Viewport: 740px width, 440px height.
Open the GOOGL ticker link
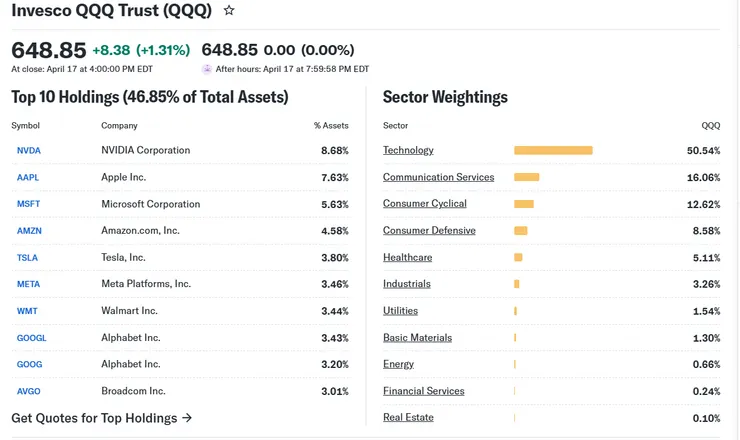point(31,338)
